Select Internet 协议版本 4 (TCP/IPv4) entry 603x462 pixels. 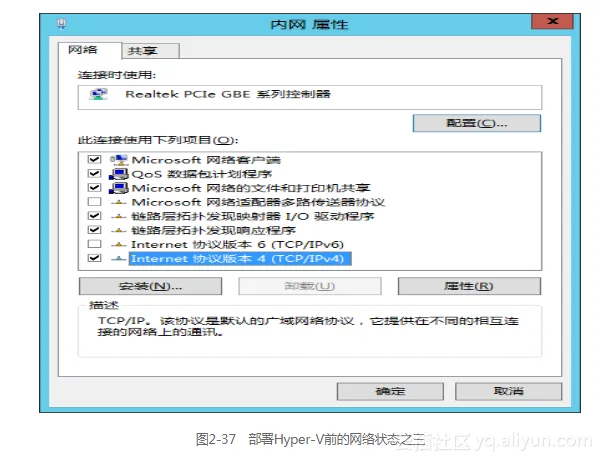point(240,259)
